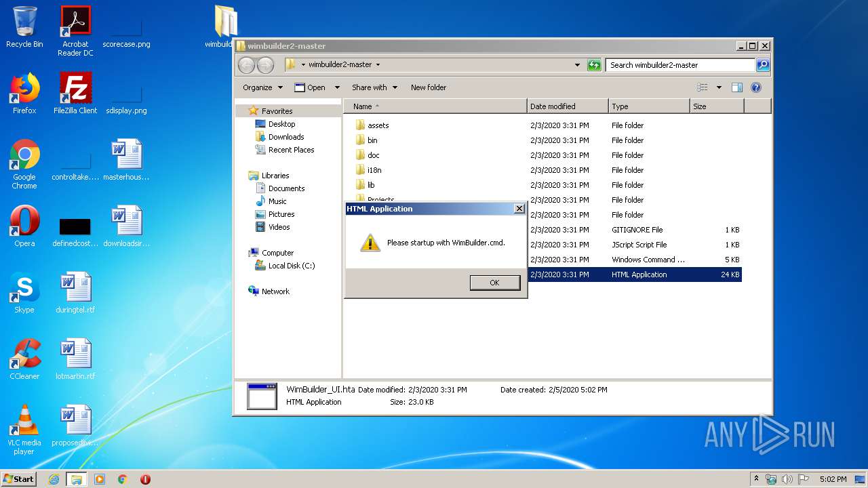Open Desktop in navigation pane
Screen dimensions: 868x488
(x=275, y=124)
